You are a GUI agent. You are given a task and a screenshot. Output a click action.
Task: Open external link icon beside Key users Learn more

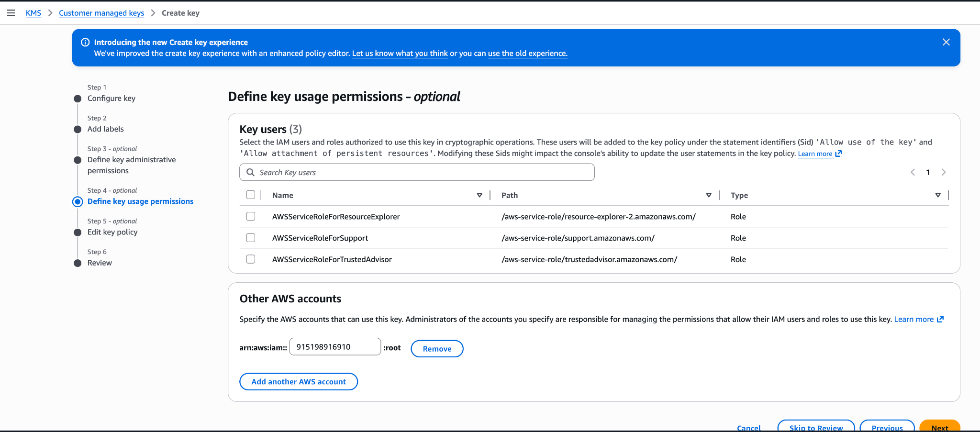(x=838, y=154)
